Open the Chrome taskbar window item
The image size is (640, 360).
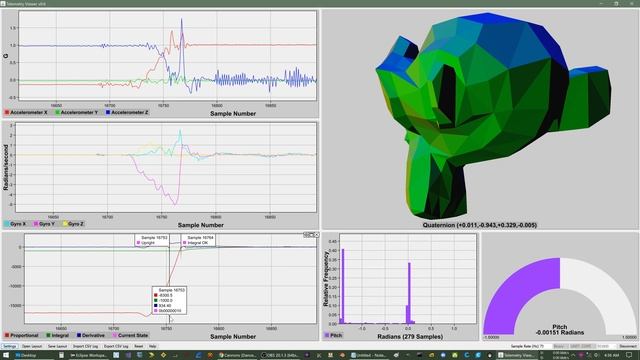tap(237, 355)
